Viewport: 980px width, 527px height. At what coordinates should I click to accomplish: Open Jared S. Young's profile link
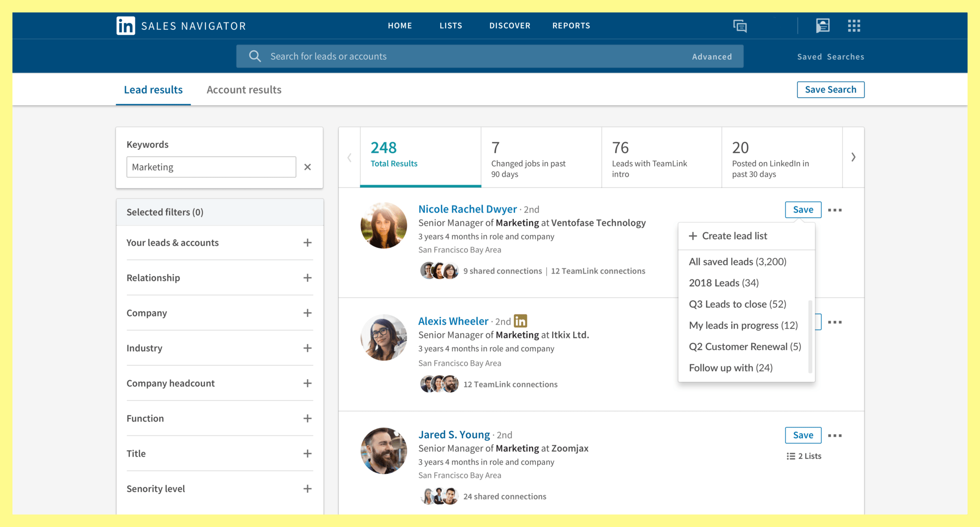point(454,434)
